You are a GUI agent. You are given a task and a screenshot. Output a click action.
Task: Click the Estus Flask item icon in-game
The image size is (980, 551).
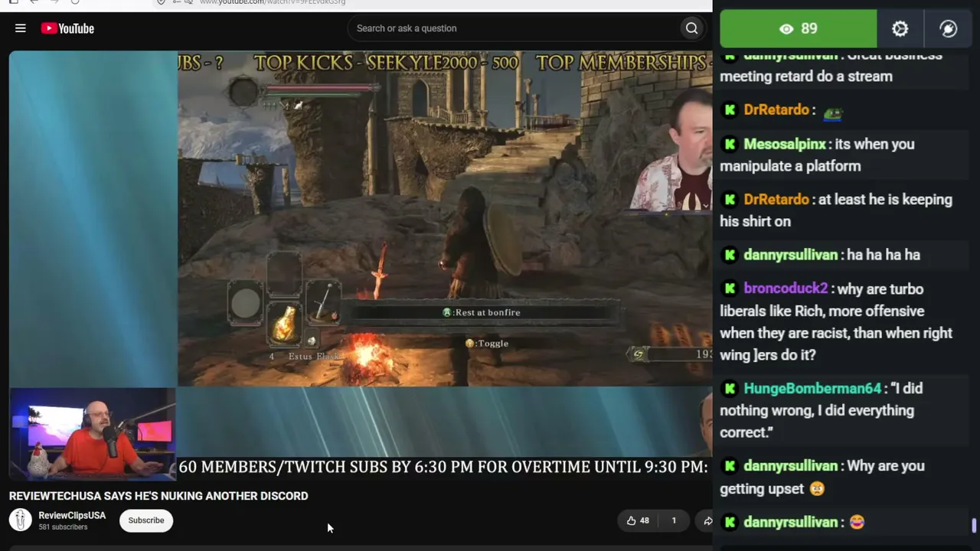point(285,324)
